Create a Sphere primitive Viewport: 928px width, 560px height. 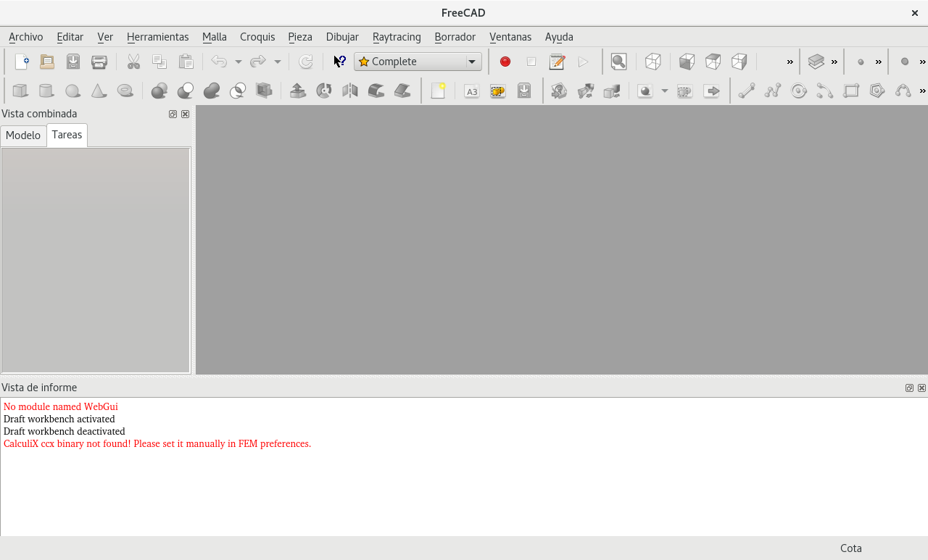(72, 91)
